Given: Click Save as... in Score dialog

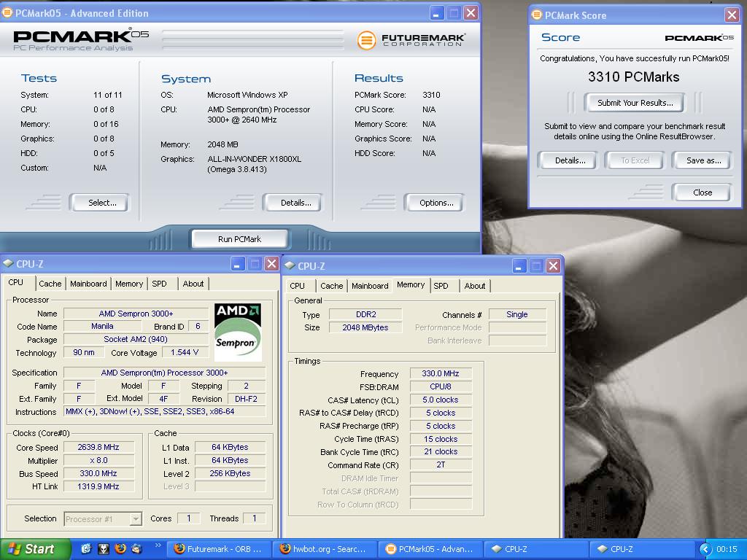Looking at the screenshot, I should [702, 160].
